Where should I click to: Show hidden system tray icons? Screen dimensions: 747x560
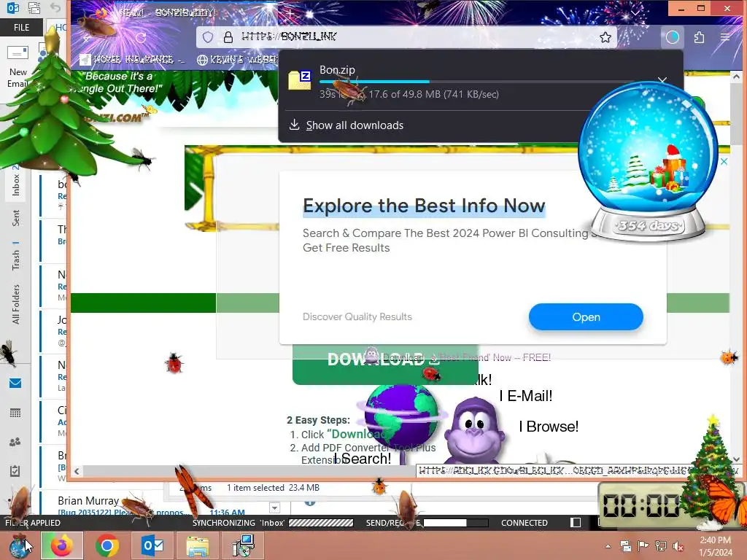[x=608, y=547]
